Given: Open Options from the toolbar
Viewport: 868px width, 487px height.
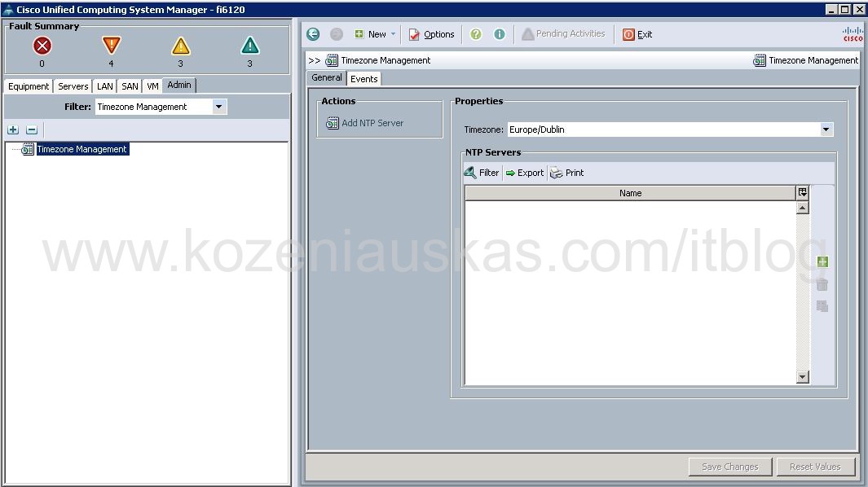Looking at the screenshot, I should [x=431, y=34].
